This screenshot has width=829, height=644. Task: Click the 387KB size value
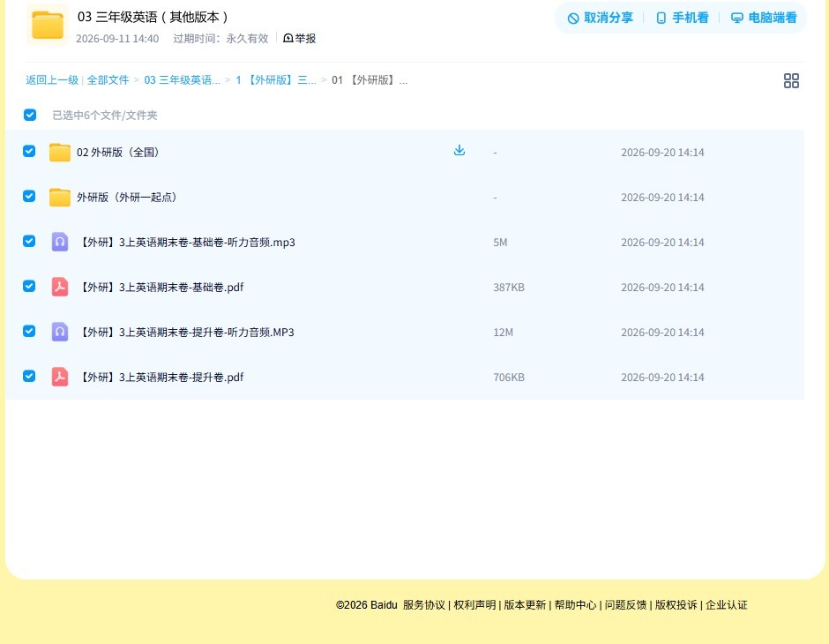pyautogui.click(x=509, y=287)
